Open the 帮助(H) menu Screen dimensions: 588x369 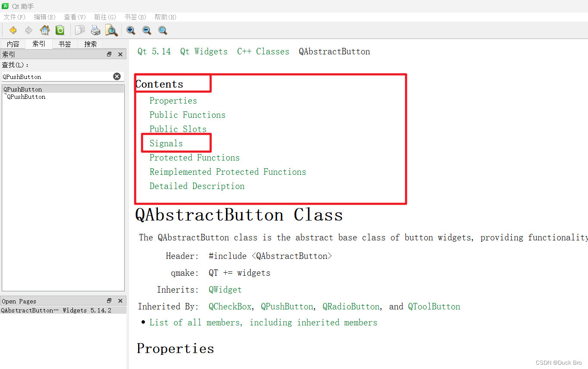click(x=166, y=17)
